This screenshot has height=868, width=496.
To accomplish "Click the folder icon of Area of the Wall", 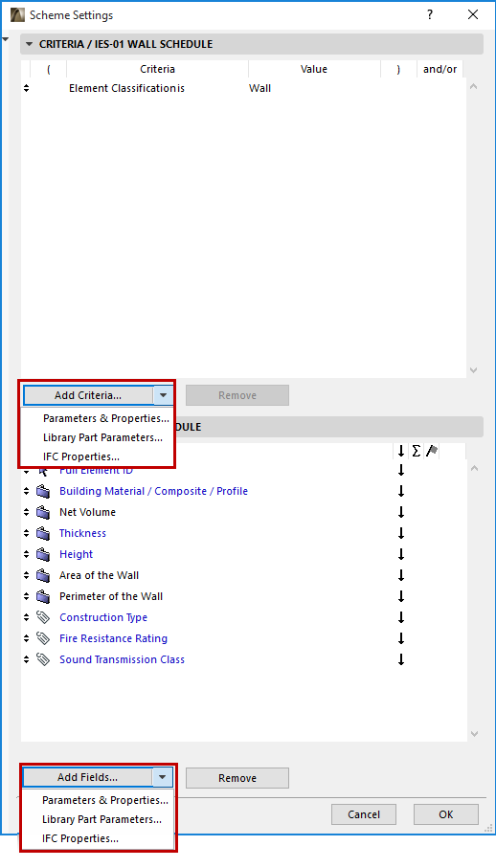I will pyautogui.click(x=43, y=575).
